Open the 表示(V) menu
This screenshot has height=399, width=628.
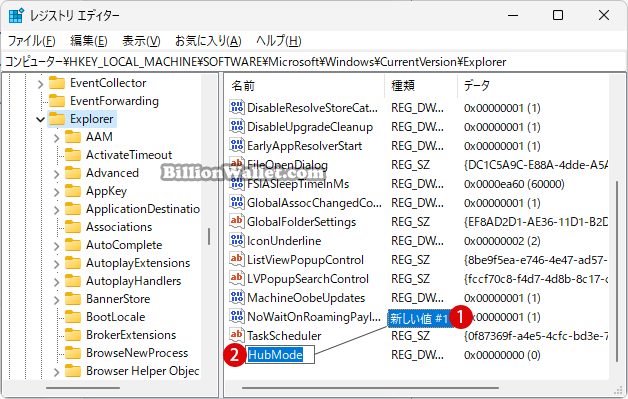[141, 41]
